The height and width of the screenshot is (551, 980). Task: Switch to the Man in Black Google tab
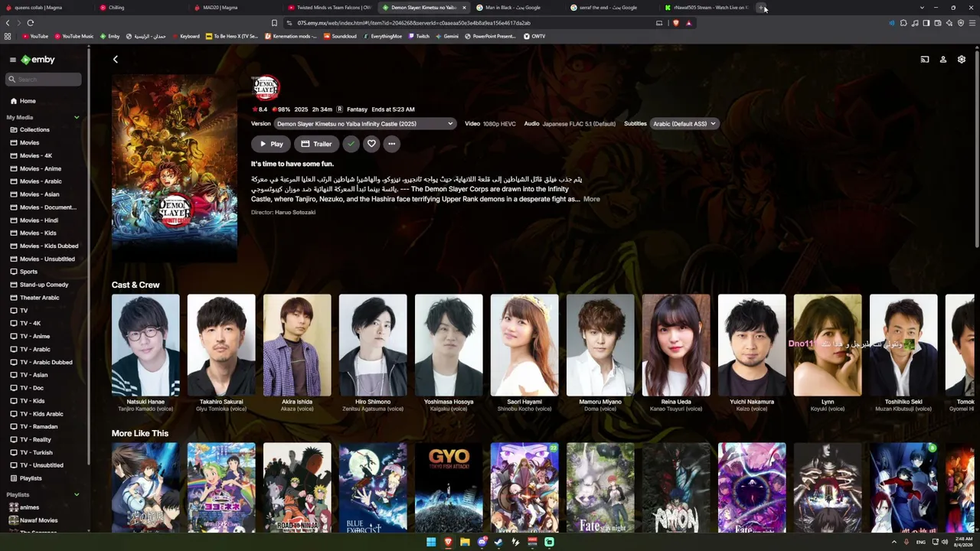click(x=518, y=8)
